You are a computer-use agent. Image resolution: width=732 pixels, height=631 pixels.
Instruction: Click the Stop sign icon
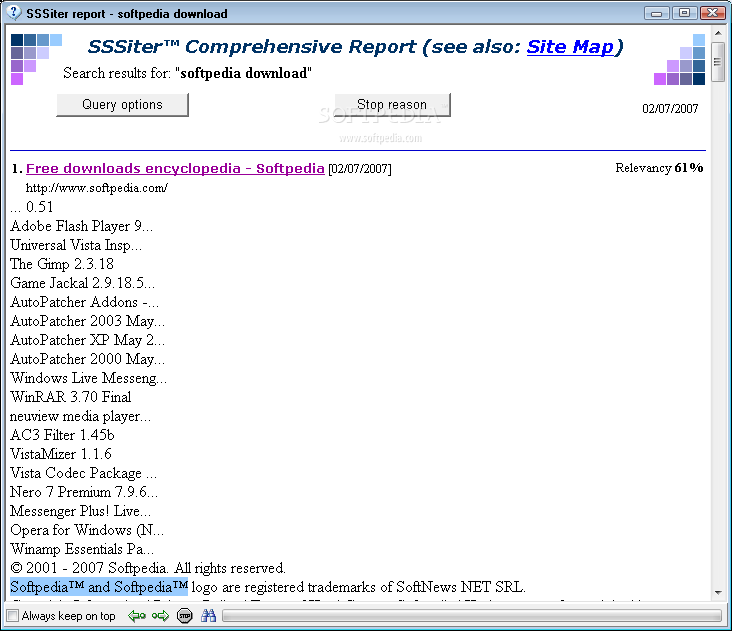pyautogui.click(x=185, y=616)
